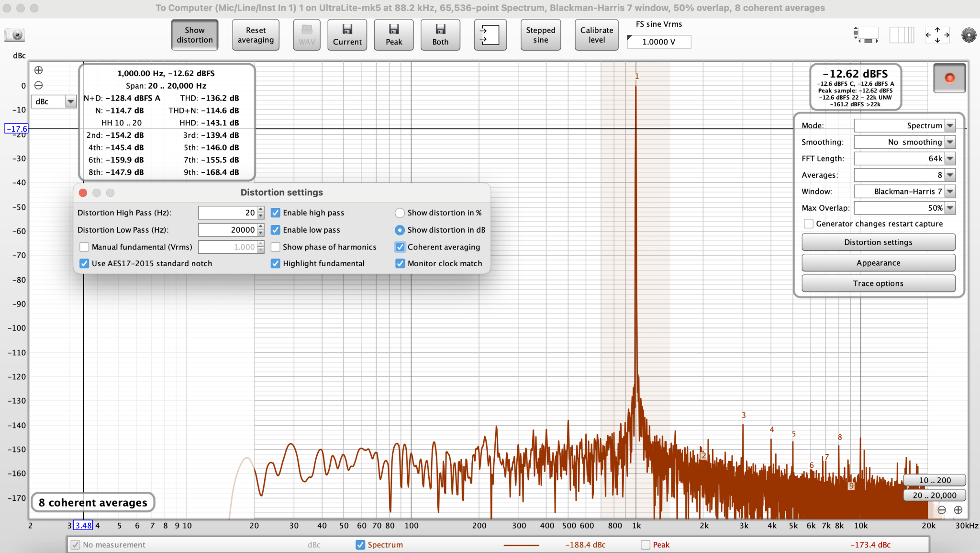The width and height of the screenshot is (980, 553).
Task: Open the Averages dropdown
Action: (x=904, y=175)
